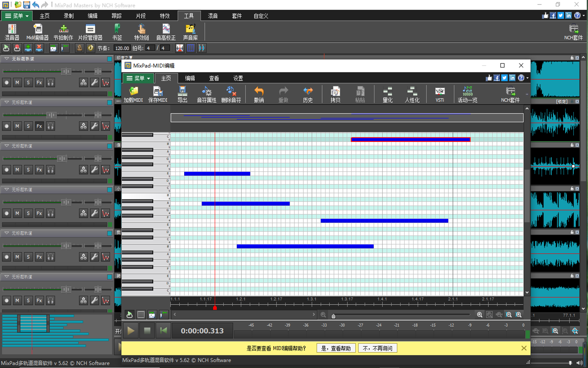Click the zoom-in magnifier beside MIDI zoom slider
588x368 pixels.
[x=479, y=315]
